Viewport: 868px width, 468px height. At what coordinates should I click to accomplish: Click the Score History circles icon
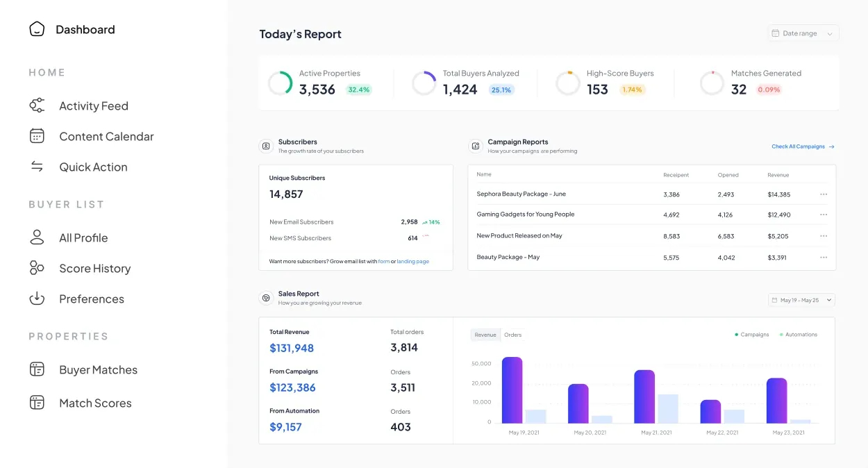37,268
